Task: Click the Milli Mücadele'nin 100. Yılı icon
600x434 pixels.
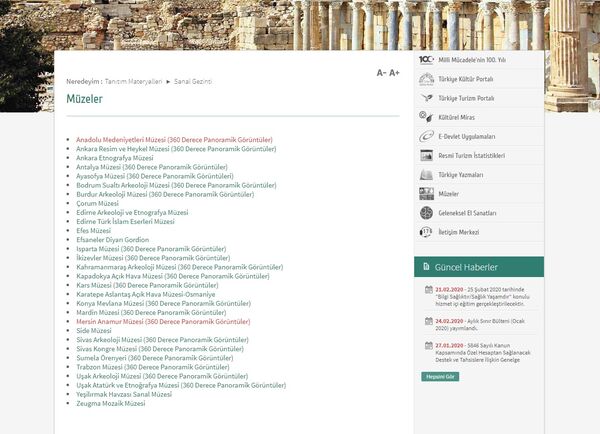Action: click(426, 60)
